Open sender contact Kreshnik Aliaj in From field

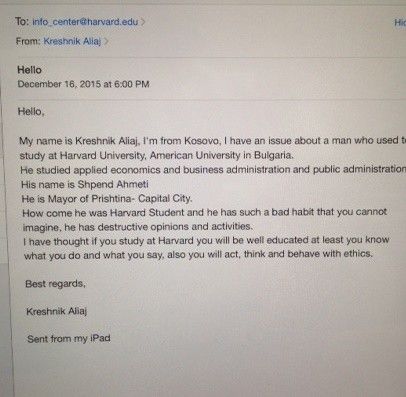point(72,41)
